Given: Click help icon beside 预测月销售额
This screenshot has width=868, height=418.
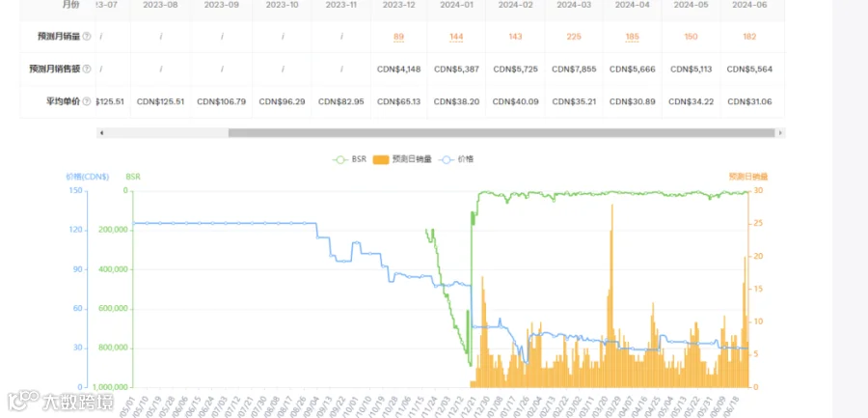Looking at the screenshot, I should pyautogui.click(x=87, y=70).
